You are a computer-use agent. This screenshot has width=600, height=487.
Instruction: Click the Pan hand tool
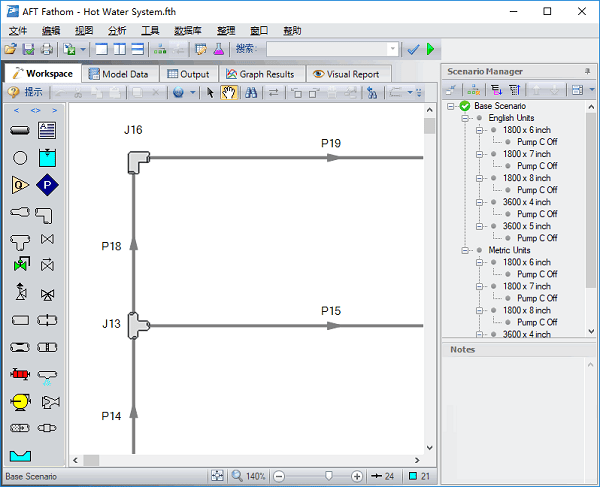pyautogui.click(x=228, y=93)
